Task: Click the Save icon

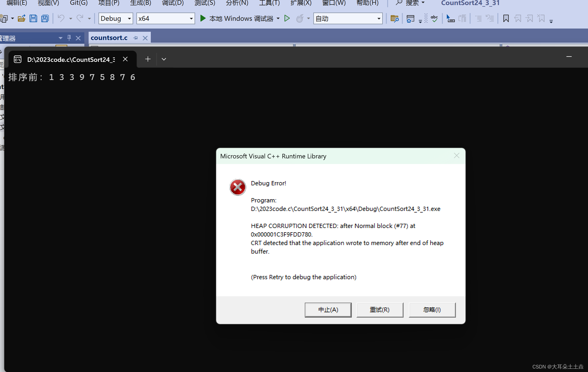Action: (33, 18)
